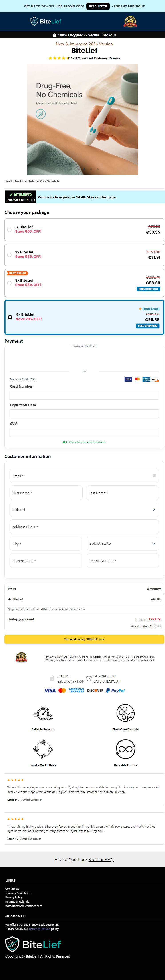The image size is (165, 980).
Task: Click the 4x BiteLief item row in order summary
Action: tap(84, 599)
